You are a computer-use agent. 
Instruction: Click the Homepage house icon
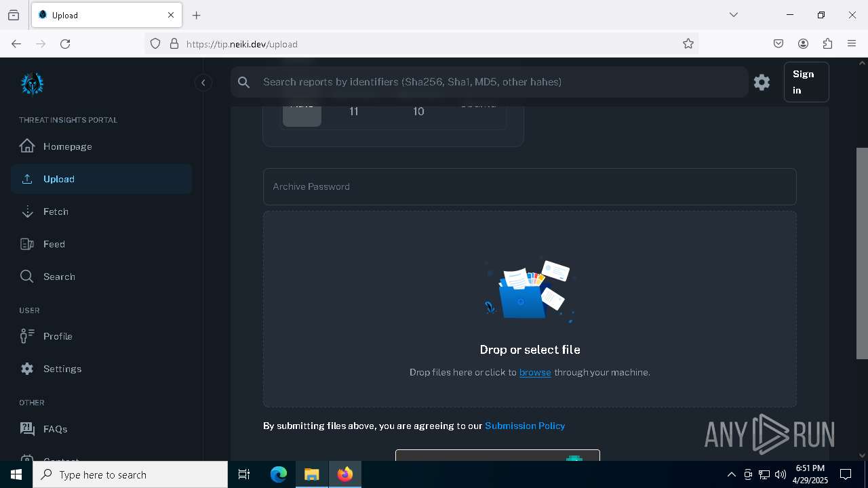(27, 146)
